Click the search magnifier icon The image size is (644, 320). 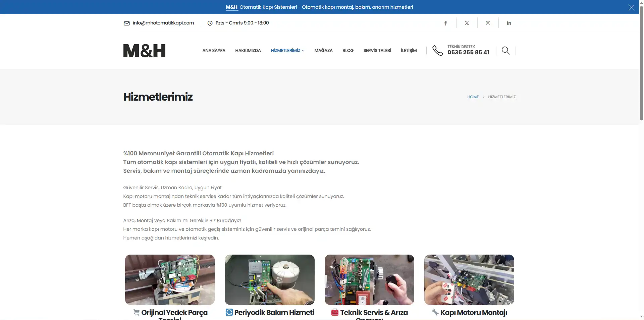pos(505,51)
